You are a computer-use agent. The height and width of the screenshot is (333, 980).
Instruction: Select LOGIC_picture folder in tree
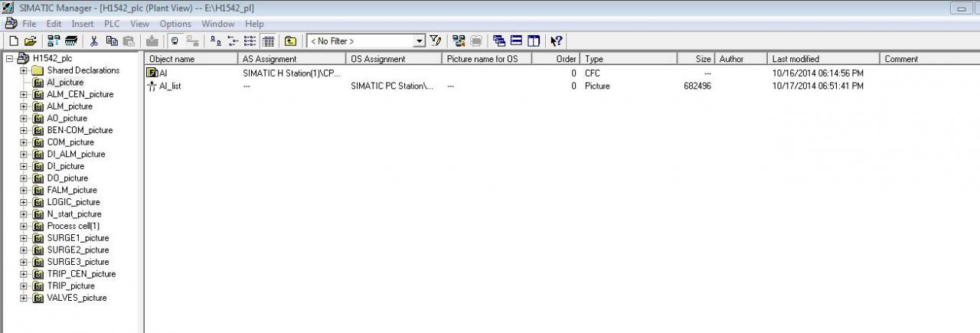tap(73, 202)
